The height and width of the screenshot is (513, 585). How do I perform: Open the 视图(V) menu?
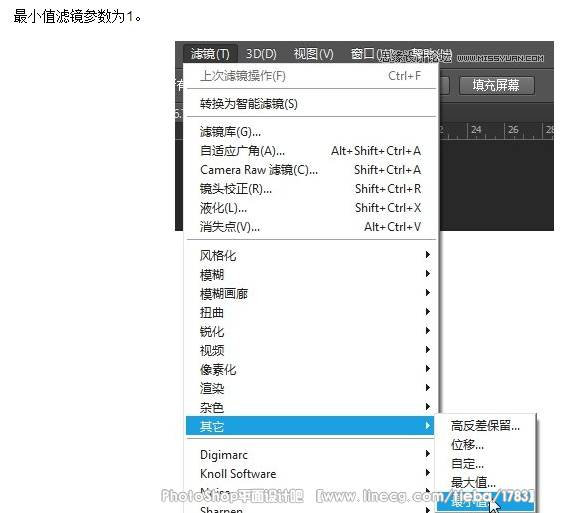click(313, 54)
